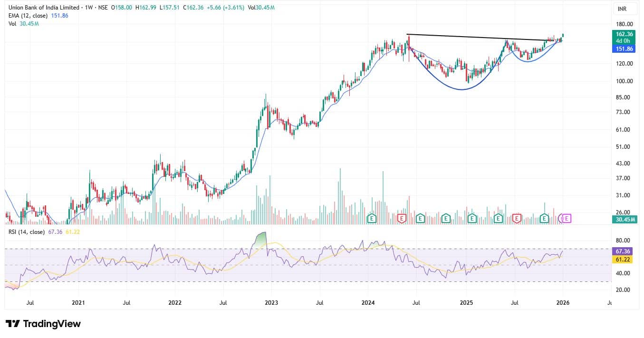
Task: Click the green earnings marker at start of 2025
Action: click(x=472, y=218)
